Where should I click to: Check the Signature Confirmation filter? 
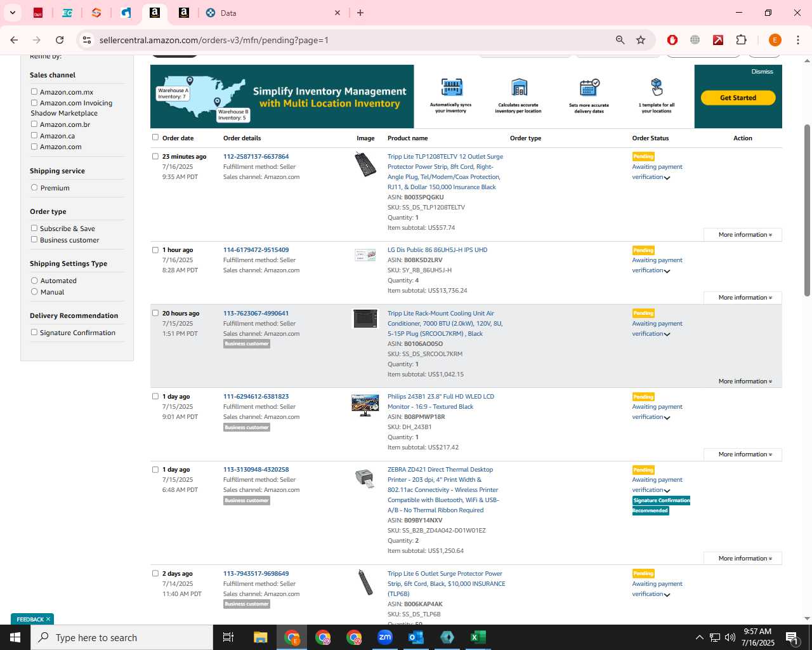(x=34, y=332)
